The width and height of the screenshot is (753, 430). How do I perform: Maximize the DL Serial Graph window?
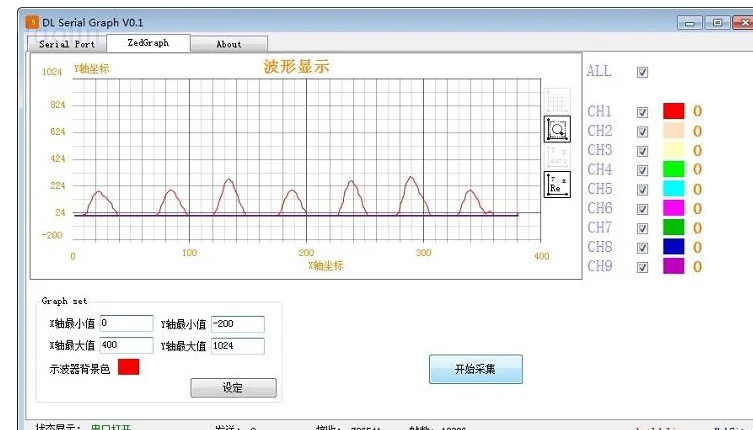click(x=717, y=23)
